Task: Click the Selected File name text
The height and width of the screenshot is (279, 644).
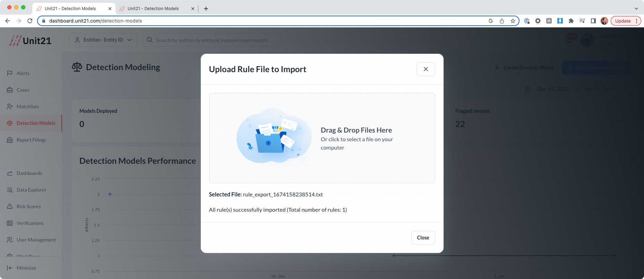Action: coord(283,195)
